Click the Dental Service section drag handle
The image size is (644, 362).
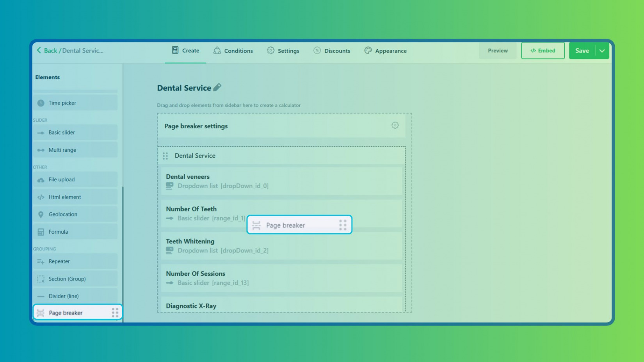click(165, 155)
